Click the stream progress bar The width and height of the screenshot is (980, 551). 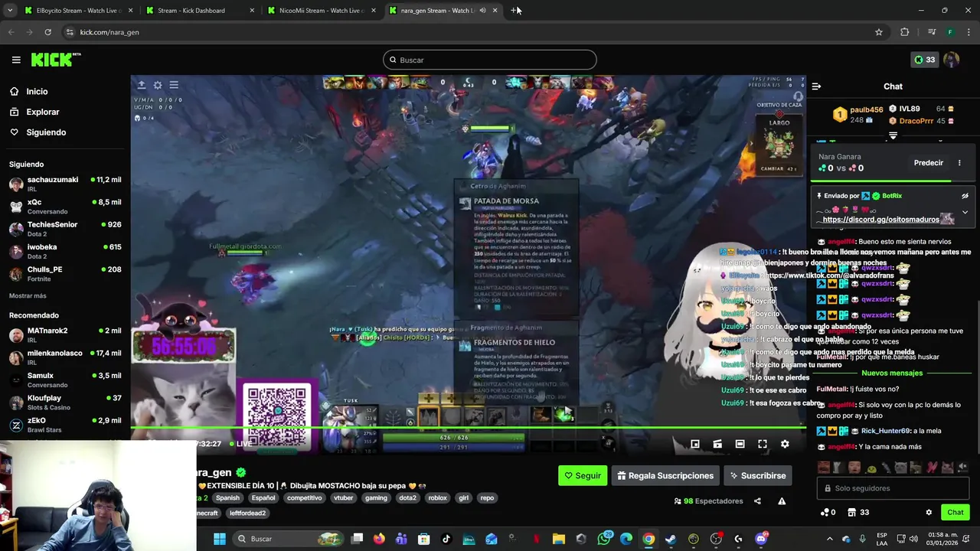(469, 428)
